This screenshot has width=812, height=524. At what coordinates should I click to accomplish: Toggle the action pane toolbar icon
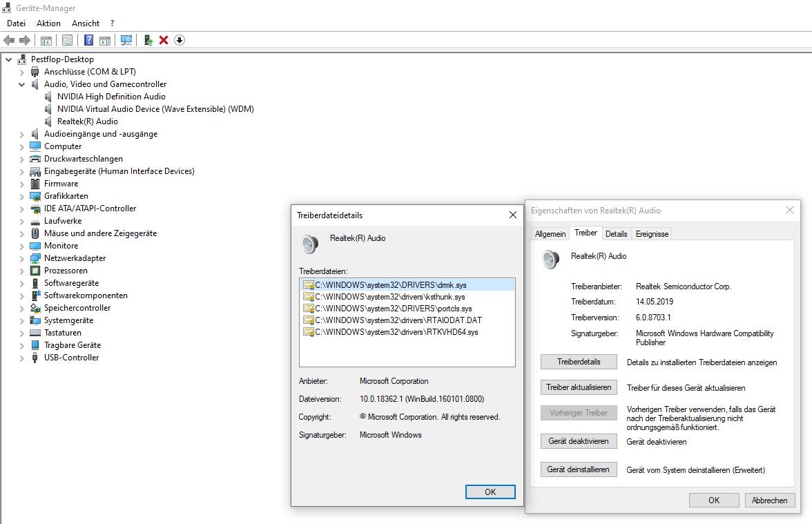pos(105,40)
